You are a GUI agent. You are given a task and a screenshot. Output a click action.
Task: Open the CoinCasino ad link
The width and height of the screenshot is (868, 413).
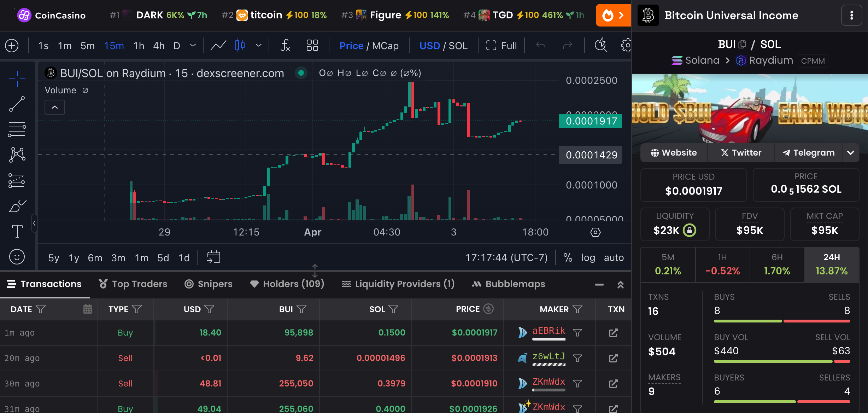click(x=52, y=15)
